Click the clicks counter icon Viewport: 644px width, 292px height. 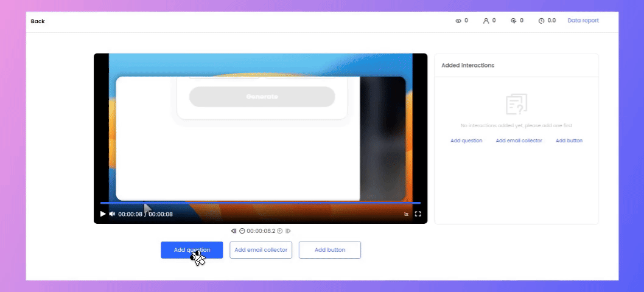pos(513,21)
